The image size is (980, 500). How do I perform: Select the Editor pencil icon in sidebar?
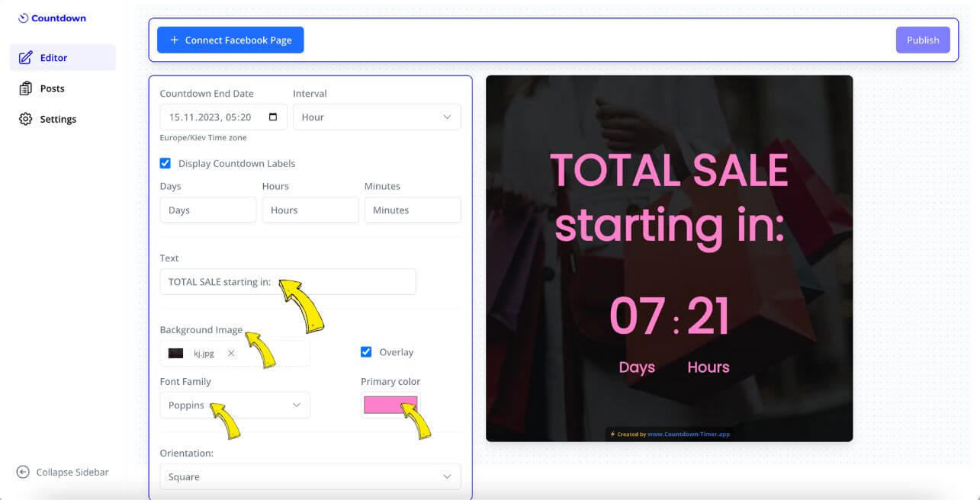pos(25,56)
